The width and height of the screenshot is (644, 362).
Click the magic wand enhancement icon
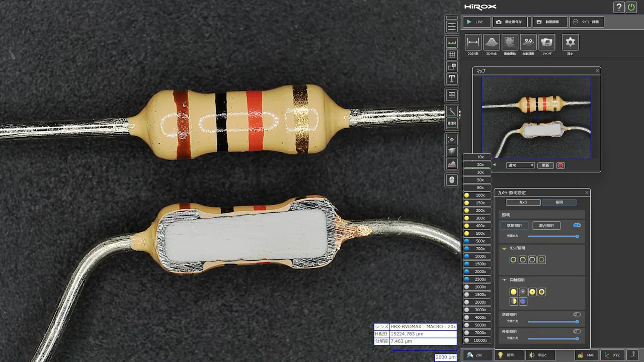point(452,111)
